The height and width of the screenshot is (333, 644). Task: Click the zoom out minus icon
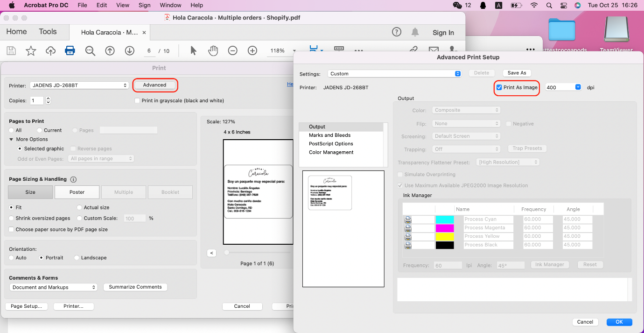[233, 50]
